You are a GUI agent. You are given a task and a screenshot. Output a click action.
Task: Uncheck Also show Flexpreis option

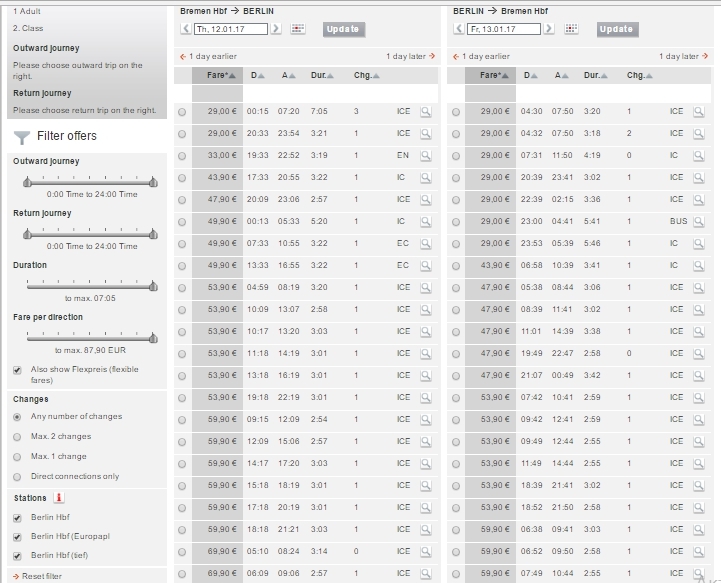[x=18, y=370]
